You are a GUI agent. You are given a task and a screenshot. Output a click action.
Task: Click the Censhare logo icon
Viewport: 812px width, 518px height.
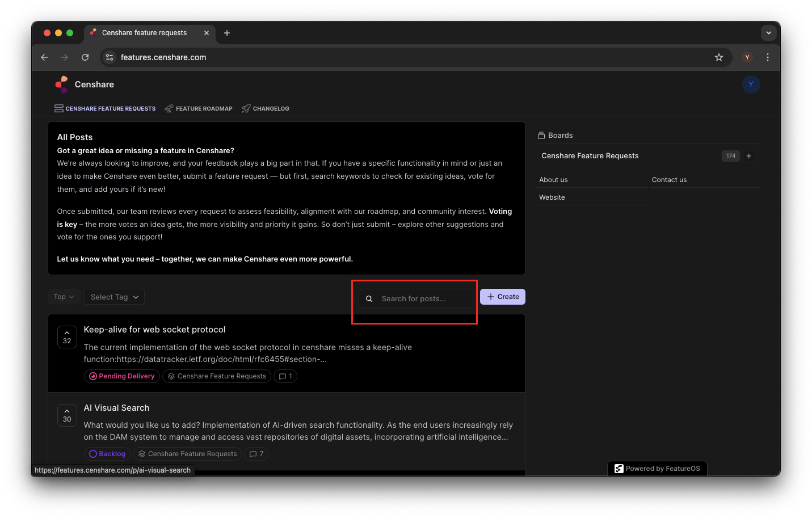[x=61, y=83]
